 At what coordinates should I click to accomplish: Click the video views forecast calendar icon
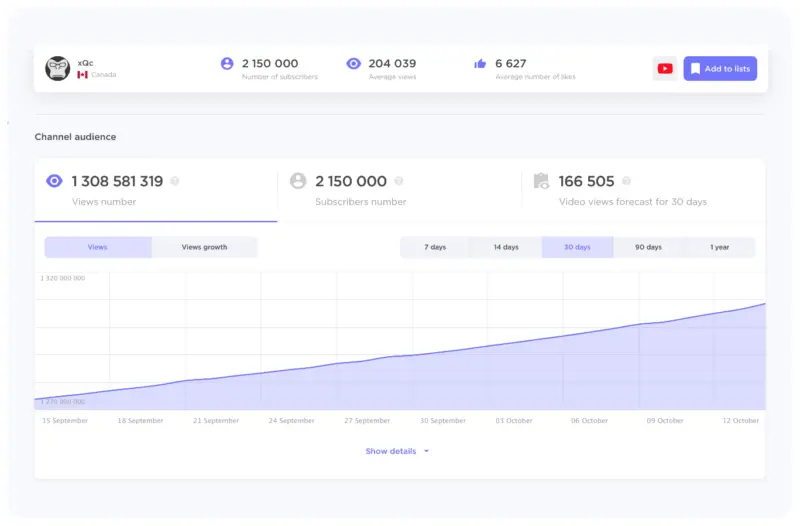coord(541,181)
